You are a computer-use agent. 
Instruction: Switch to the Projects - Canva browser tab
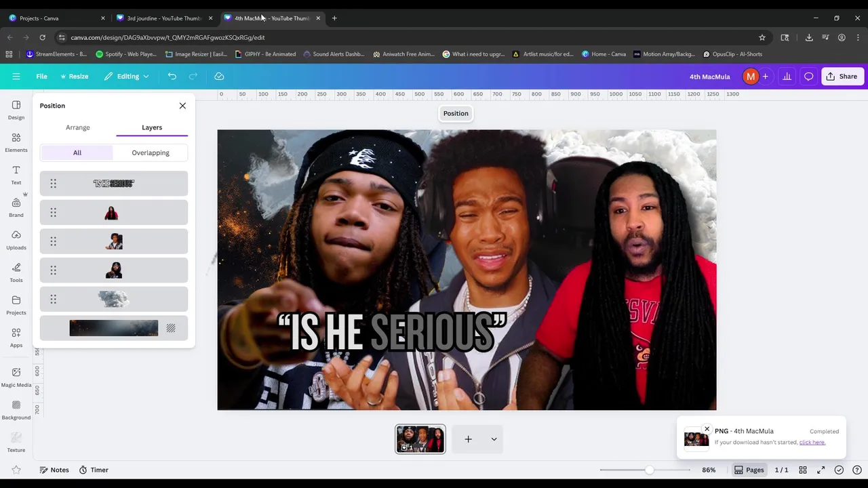point(56,18)
